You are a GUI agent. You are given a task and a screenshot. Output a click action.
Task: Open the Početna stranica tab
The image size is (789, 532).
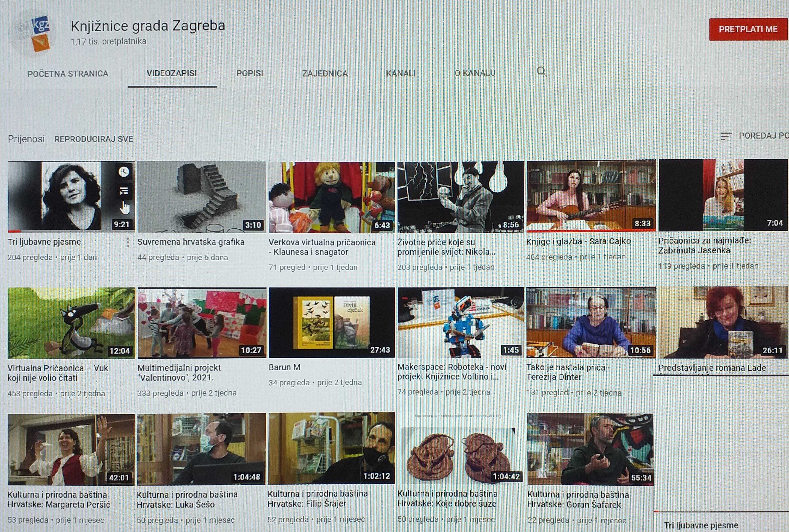(x=68, y=74)
